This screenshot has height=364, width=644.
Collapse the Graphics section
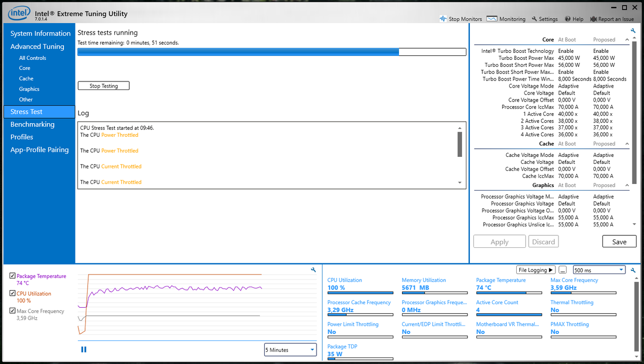(627, 186)
